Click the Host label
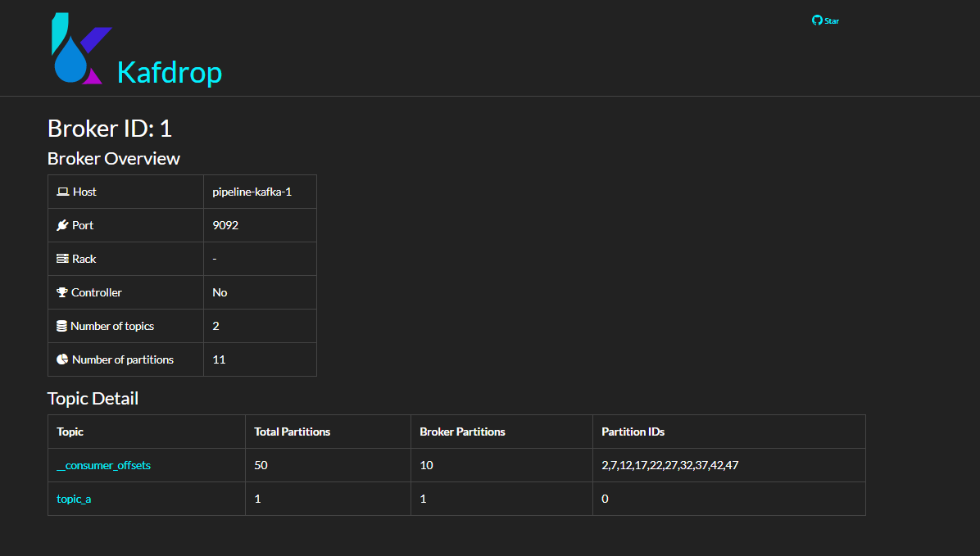Screen dimensions: 980x556 coord(84,192)
